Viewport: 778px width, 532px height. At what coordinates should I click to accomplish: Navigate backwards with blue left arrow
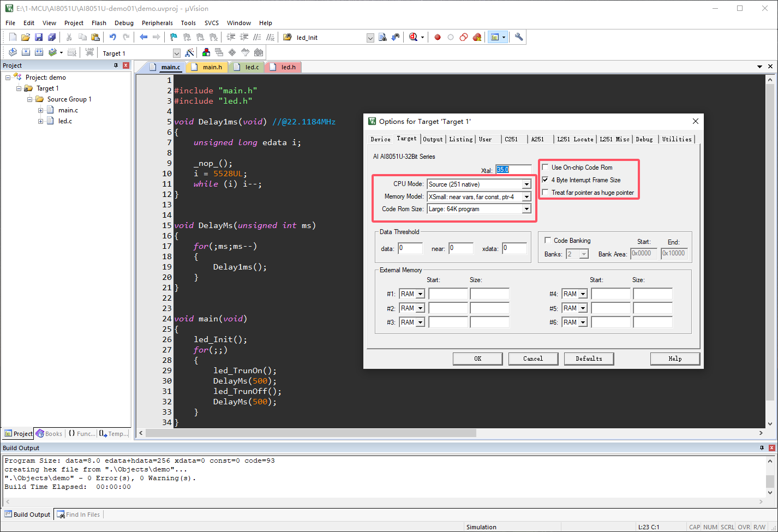tap(143, 37)
